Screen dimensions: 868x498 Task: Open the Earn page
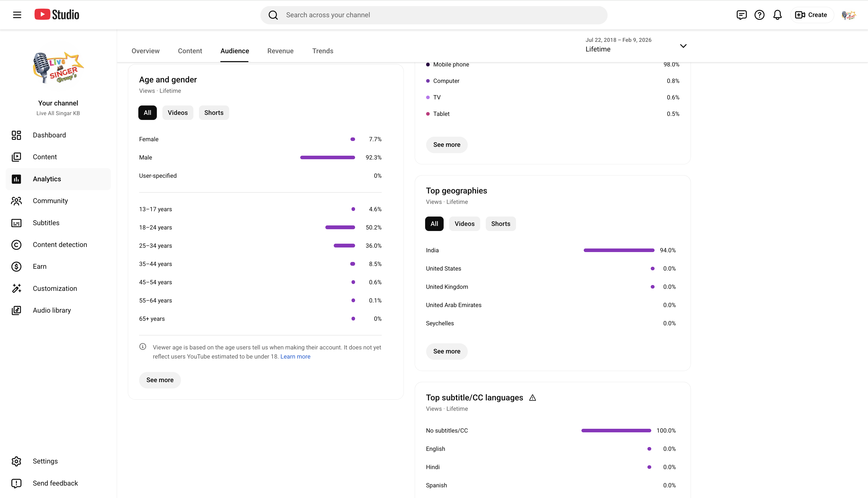58,266
